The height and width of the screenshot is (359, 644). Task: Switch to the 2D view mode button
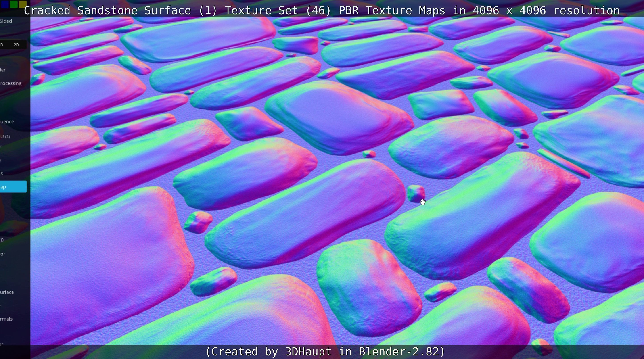(17, 45)
